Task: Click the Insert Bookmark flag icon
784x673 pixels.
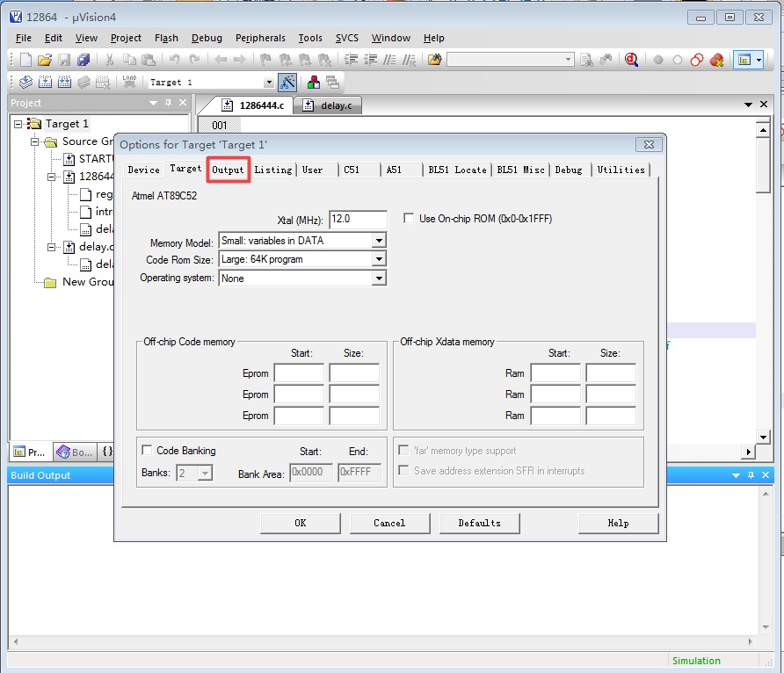Action: tap(265, 60)
